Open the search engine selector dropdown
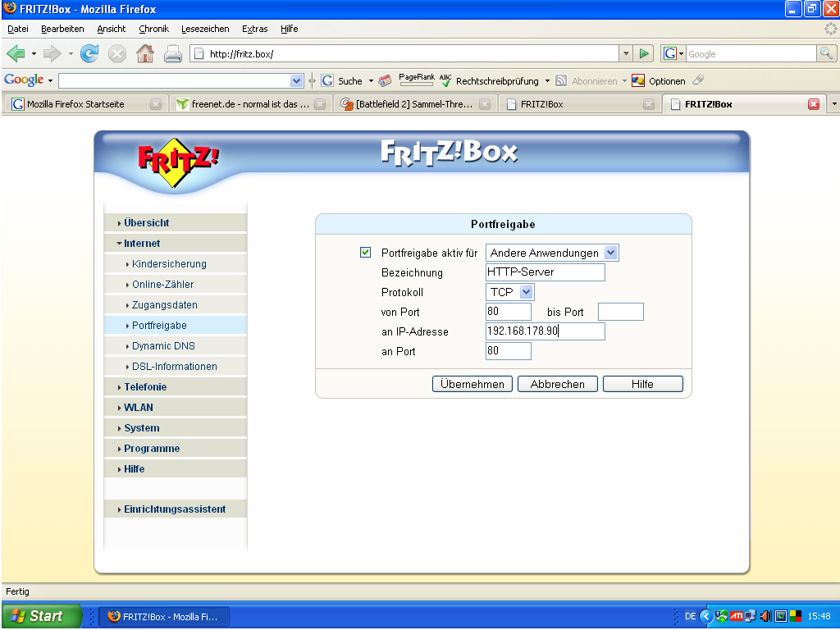The image size is (840, 630). [x=674, y=53]
